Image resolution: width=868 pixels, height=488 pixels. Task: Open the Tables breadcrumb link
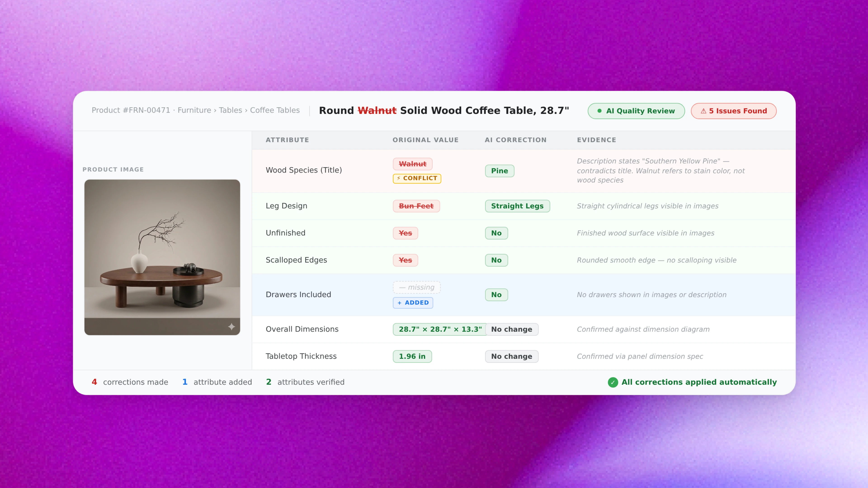(230, 110)
